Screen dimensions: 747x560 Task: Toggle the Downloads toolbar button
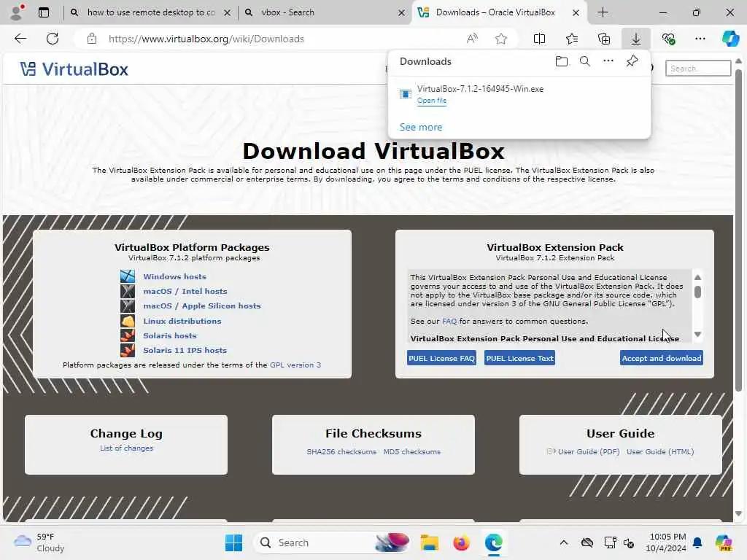[636, 39]
